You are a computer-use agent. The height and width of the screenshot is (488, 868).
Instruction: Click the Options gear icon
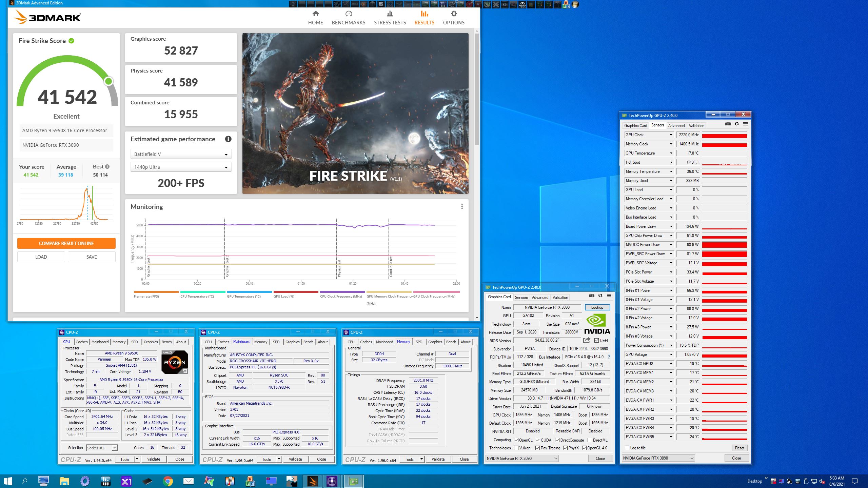(454, 14)
